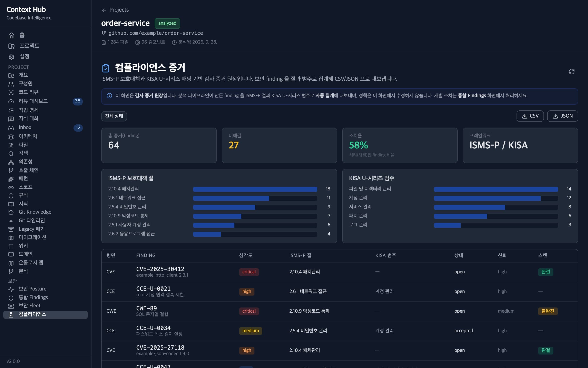Open 통합 Findings in sidebar
The width and height of the screenshot is (588, 368).
tap(46, 297)
